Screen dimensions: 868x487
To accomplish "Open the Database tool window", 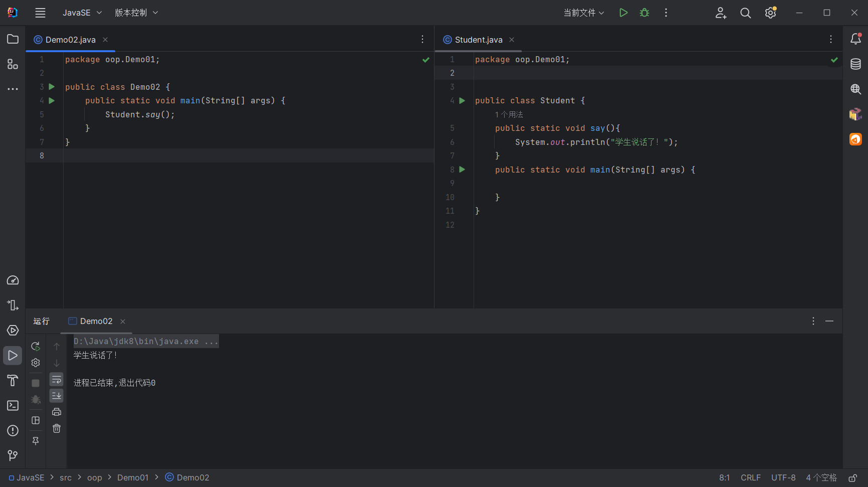I will point(855,64).
